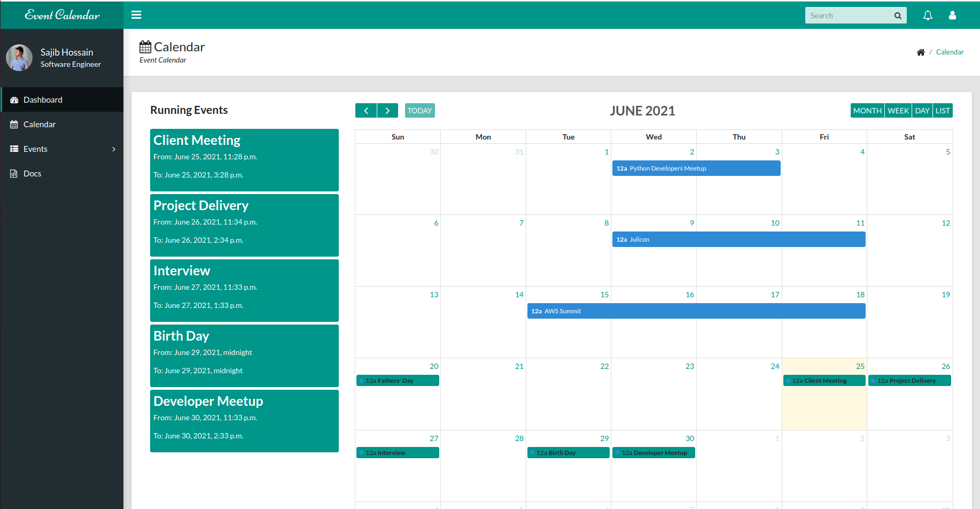The image size is (980, 509).
Task: Open Dashboard via its dashboard icon
Action: click(x=14, y=99)
